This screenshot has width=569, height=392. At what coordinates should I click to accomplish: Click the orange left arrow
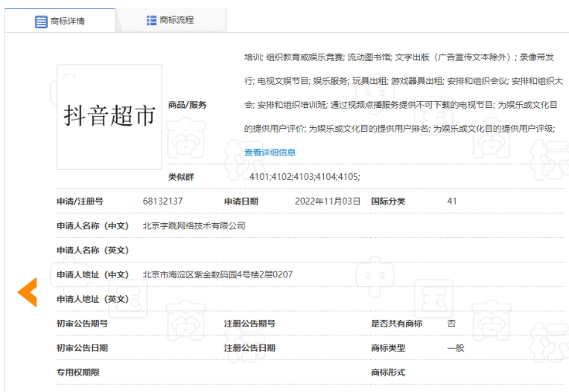tap(28, 292)
